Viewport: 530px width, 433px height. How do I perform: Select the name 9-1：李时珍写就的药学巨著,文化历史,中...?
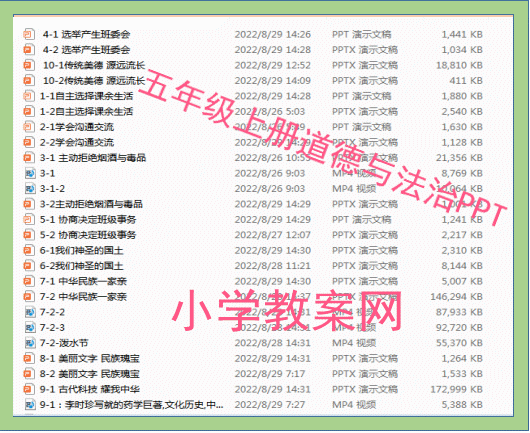point(131,405)
